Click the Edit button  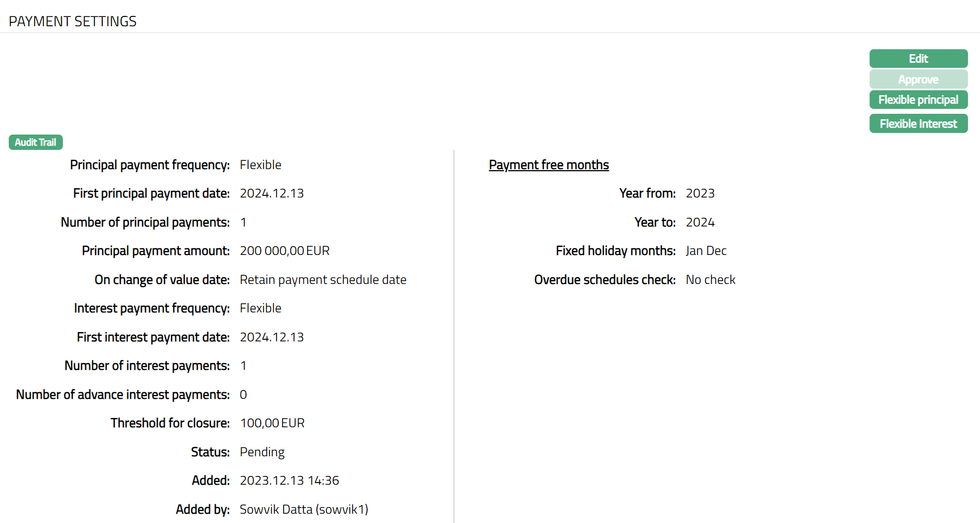click(918, 59)
